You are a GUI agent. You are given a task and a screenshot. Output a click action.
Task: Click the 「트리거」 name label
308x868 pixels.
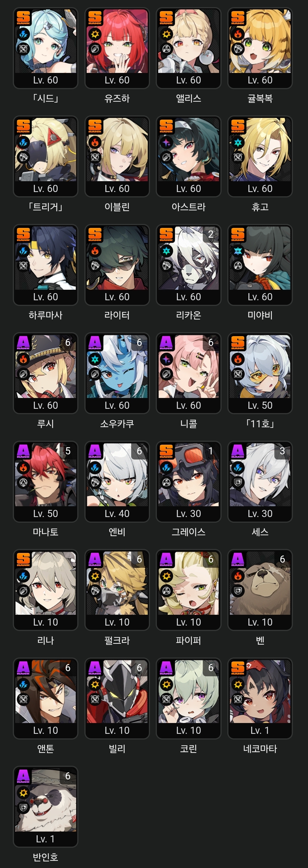[46, 207]
